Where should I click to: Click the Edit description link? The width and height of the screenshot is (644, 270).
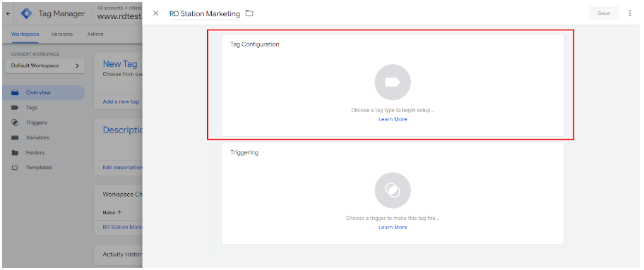point(122,167)
